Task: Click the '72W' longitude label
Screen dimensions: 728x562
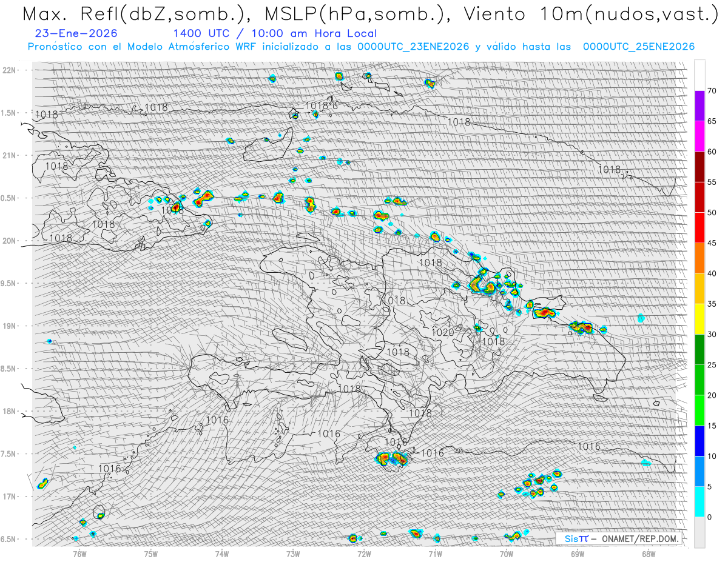Action: (x=364, y=554)
